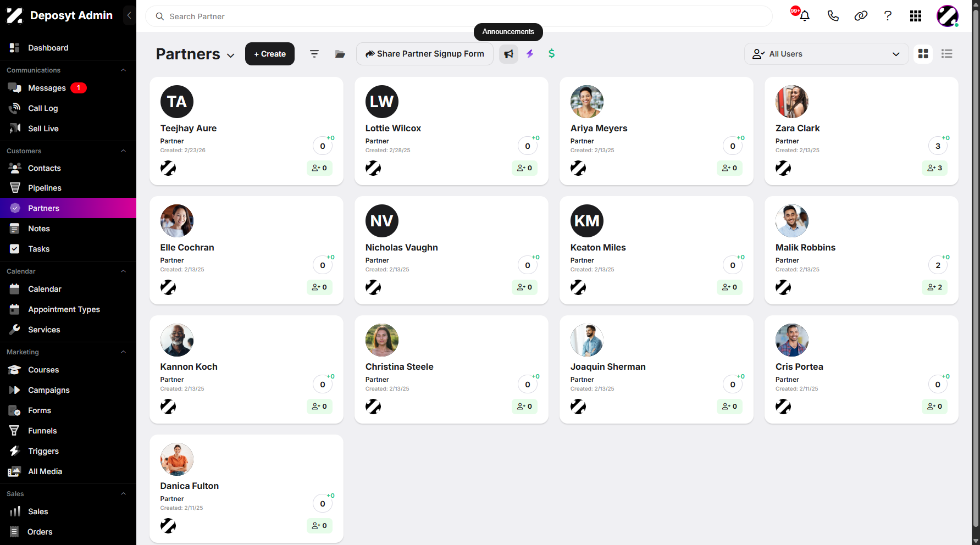Click Ariya Meyers profile photo
The height and width of the screenshot is (545, 980).
click(587, 102)
